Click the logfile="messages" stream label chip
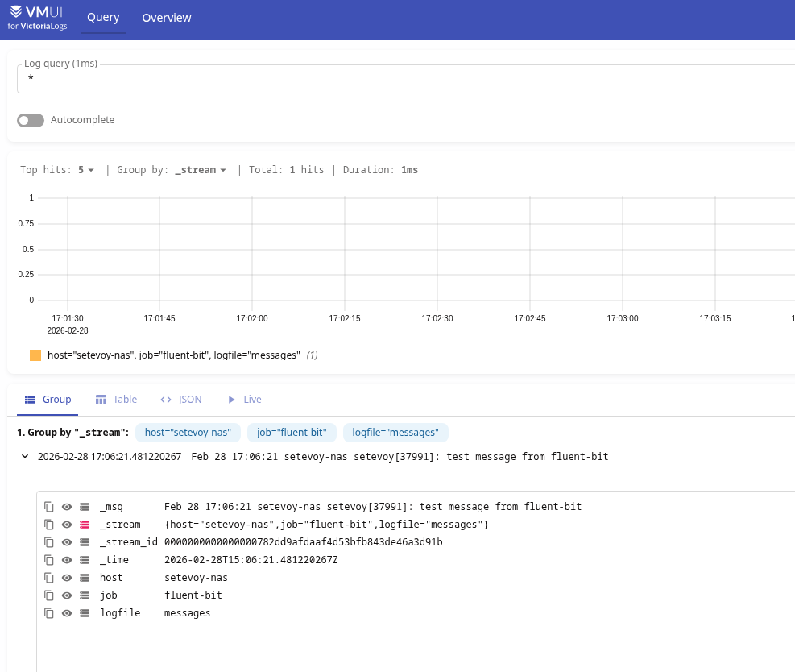The image size is (795, 672). pos(395,433)
